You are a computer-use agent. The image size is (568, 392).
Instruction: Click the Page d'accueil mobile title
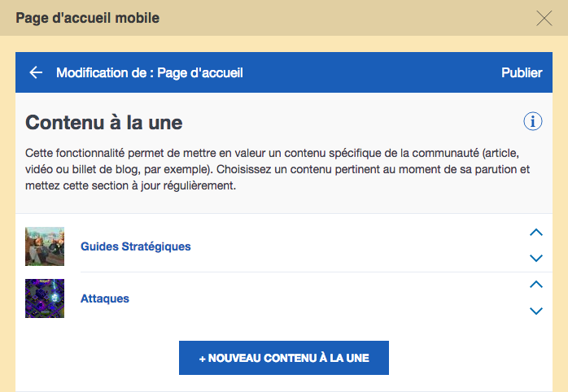coord(88,18)
